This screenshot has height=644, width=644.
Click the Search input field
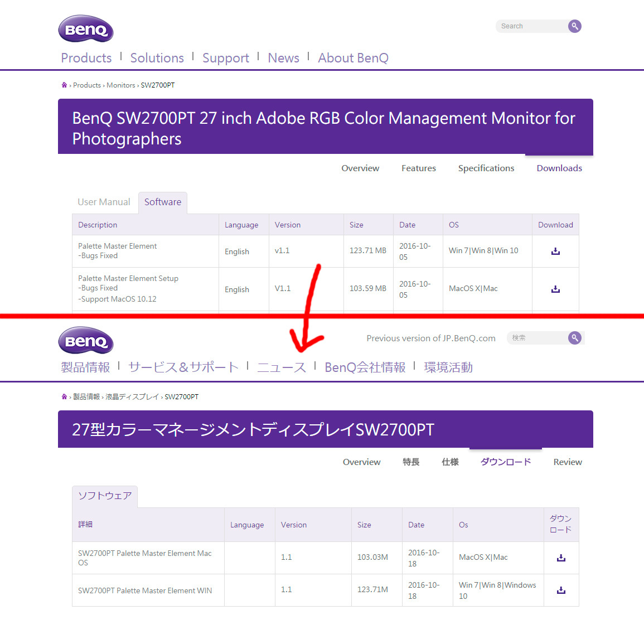[x=532, y=26]
